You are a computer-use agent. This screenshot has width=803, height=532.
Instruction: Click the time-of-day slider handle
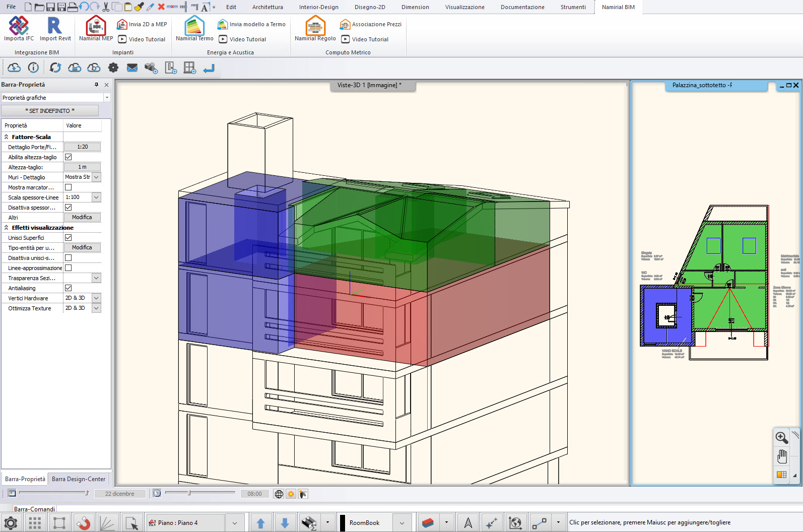click(x=189, y=493)
